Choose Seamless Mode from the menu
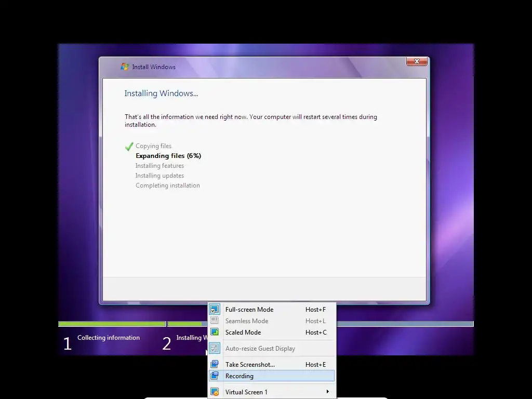532x399 pixels. coord(272,321)
